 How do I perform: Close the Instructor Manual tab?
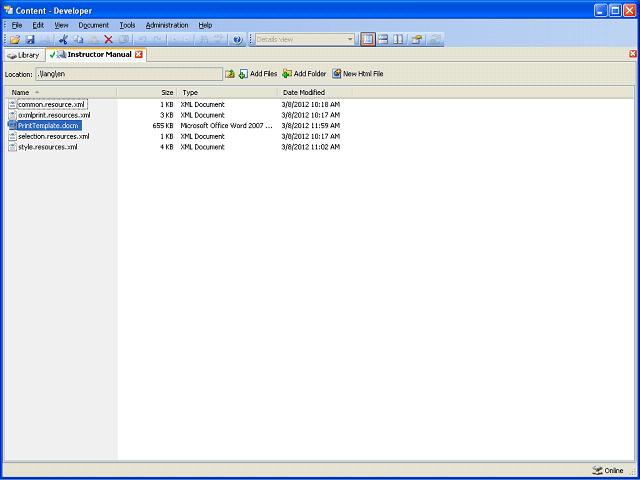click(x=139, y=54)
